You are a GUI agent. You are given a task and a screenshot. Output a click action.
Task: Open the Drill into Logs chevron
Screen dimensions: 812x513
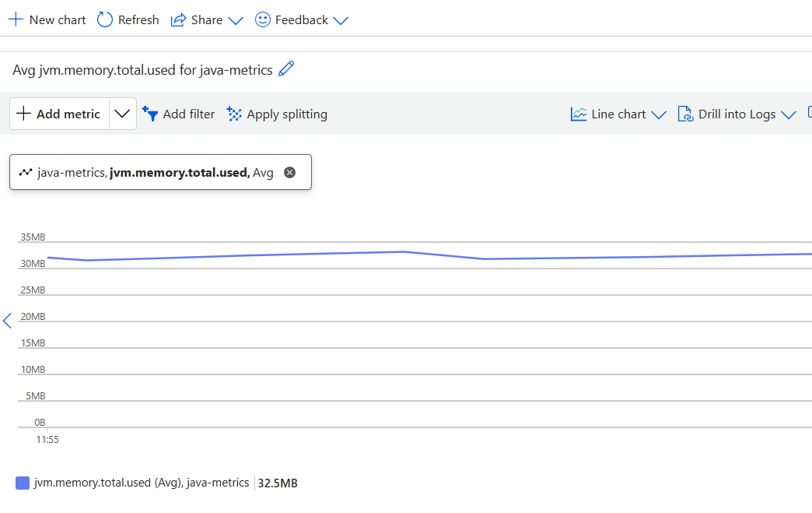click(789, 114)
